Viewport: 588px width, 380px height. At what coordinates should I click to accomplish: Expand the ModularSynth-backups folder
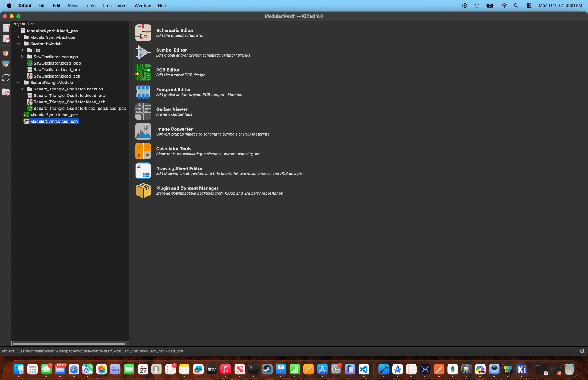(x=18, y=37)
